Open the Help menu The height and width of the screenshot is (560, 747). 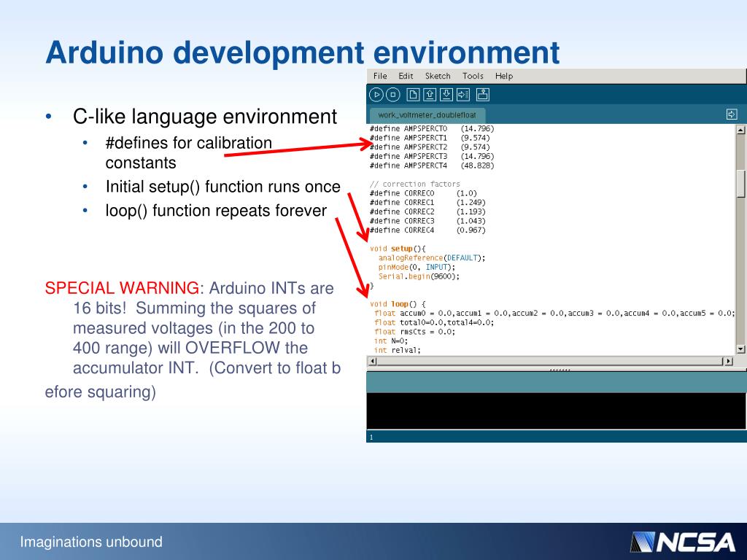point(504,76)
